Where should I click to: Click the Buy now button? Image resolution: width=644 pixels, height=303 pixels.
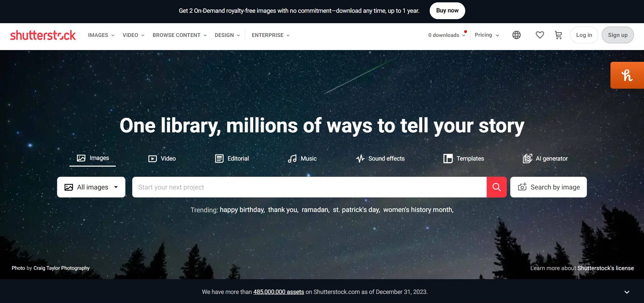click(447, 11)
